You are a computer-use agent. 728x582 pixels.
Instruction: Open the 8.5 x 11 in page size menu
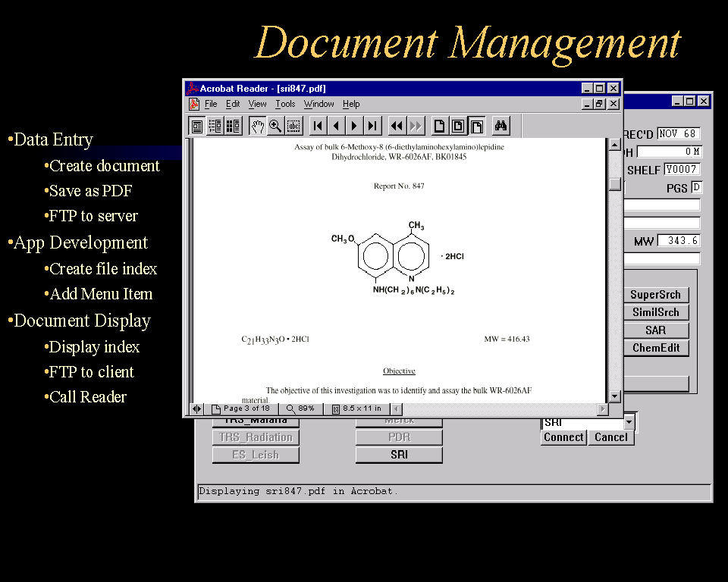[x=356, y=408]
